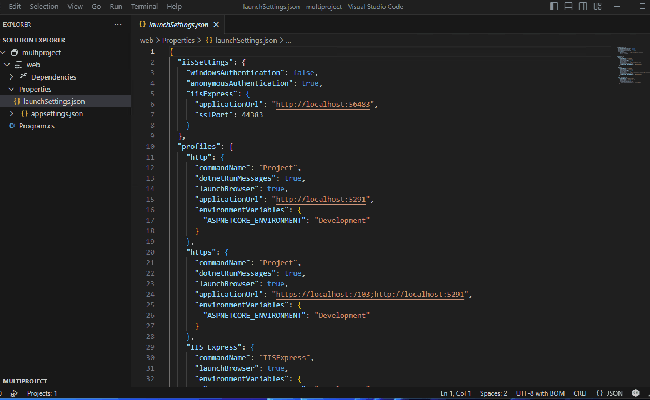The image size is (650, 400).
Task: Click the status bar icon right of JSON
Action: (x=635, y=393)
